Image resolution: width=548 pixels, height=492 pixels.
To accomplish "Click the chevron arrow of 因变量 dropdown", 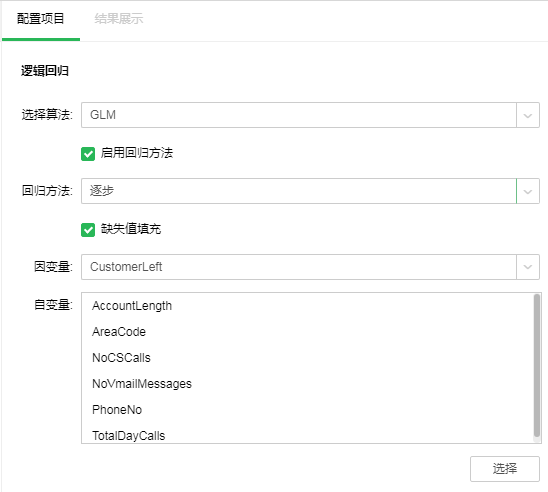I will pos(528,267).
